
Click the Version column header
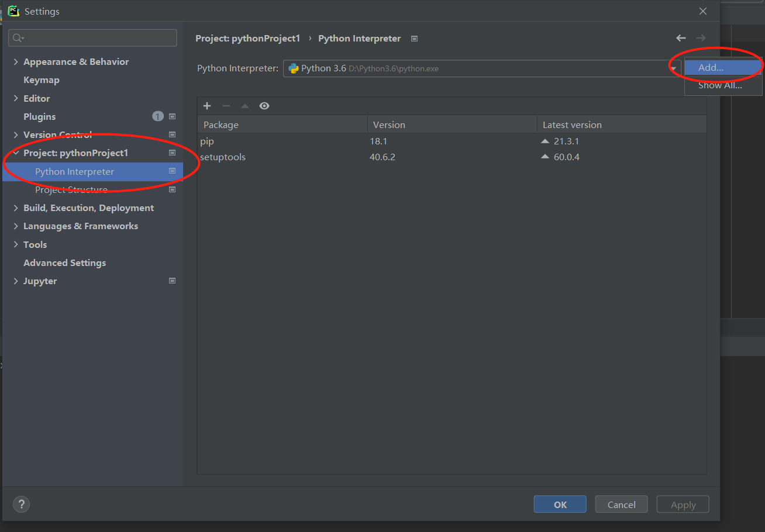tap(452, 125)
